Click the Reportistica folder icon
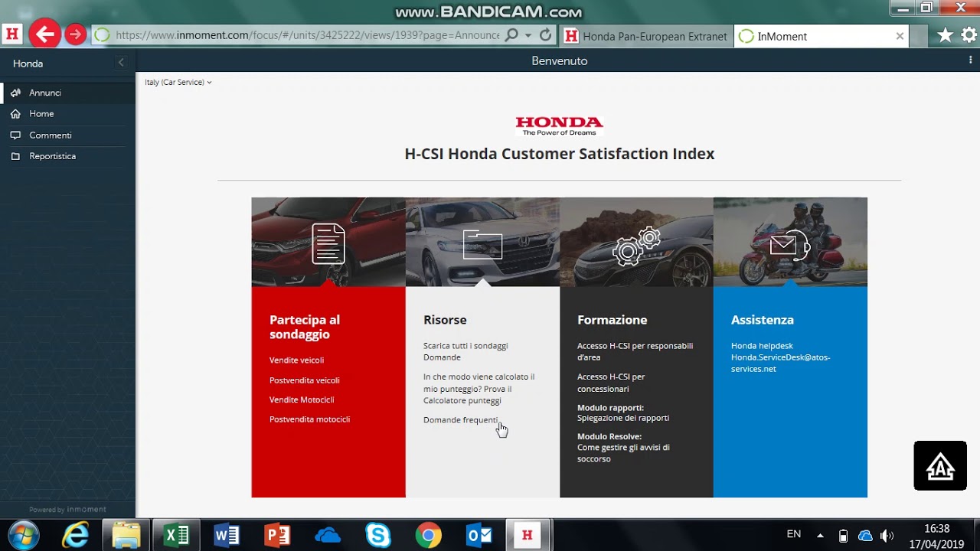 click(15, 156)
